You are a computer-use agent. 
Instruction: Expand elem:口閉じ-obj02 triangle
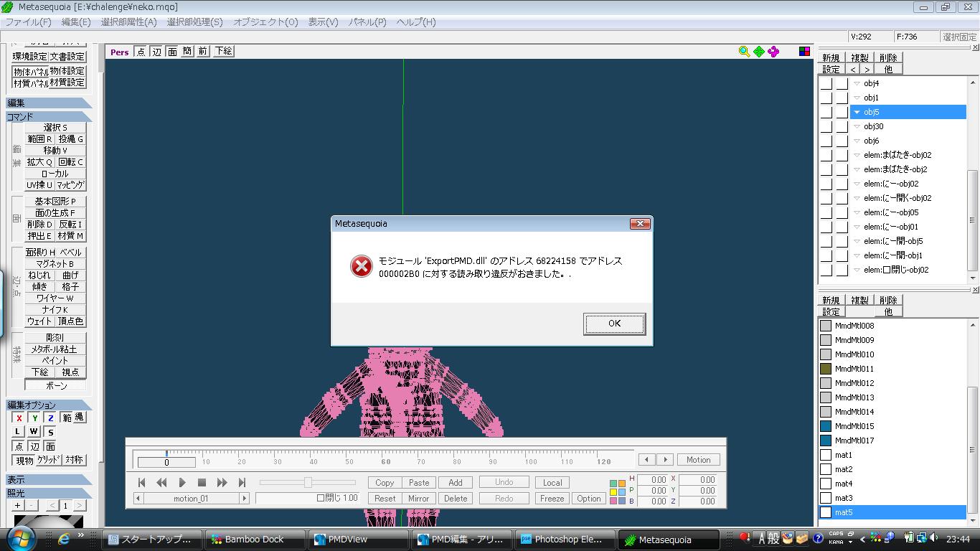tap(857, 270)
